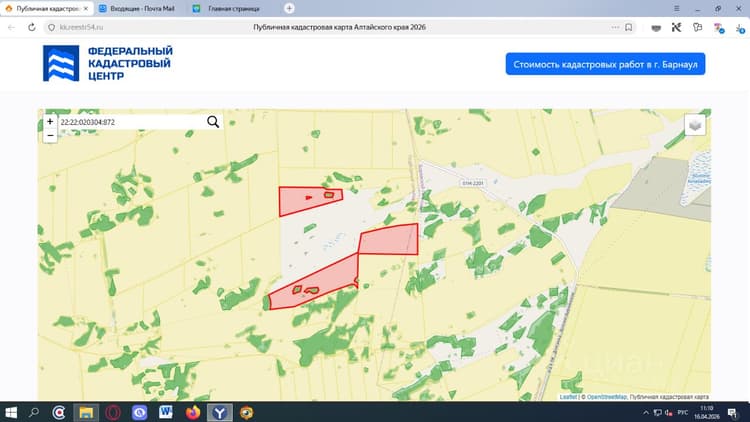Open the Leaflet attribution link
Image resolution: width=750 pixels, height=422 pixels.
coord(568,397)
